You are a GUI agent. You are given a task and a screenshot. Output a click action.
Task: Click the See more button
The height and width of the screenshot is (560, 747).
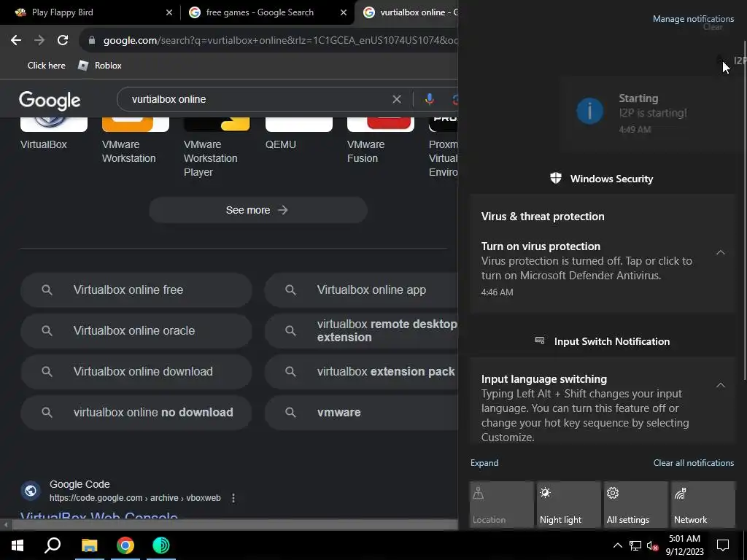(x=258, y=210)
